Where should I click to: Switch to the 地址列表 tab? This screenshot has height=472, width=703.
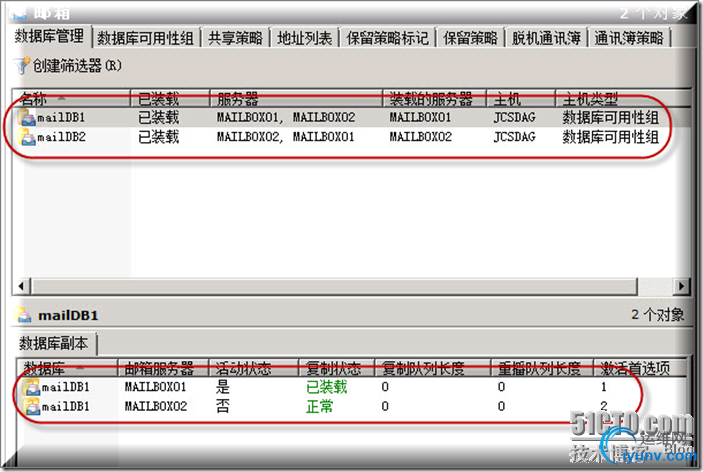tap(304, 38)
